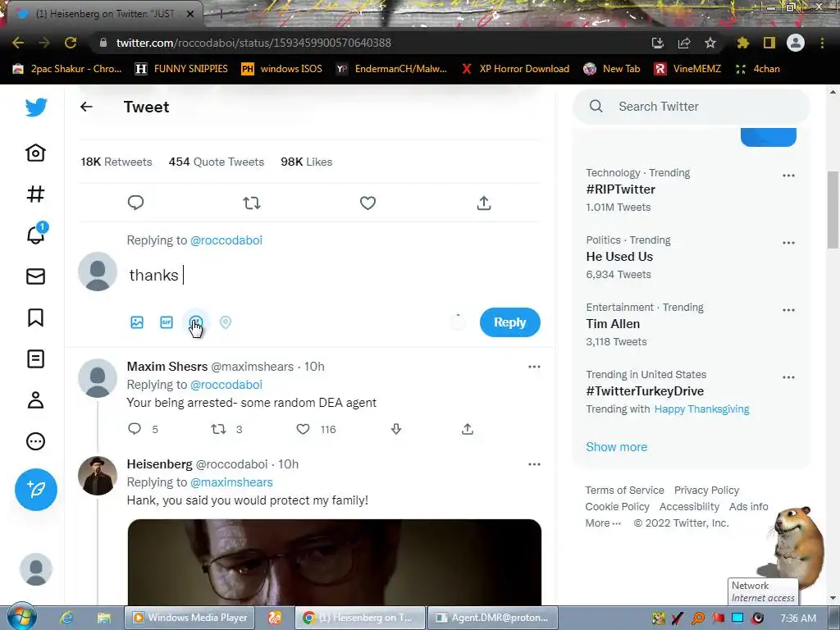Click the Reply button

coord(510,322)
